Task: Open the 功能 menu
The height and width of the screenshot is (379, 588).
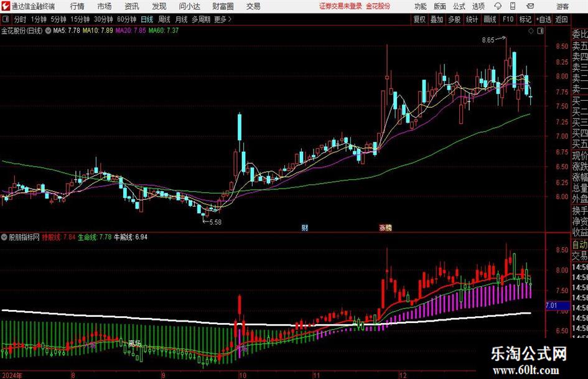Action: point(421,6)
